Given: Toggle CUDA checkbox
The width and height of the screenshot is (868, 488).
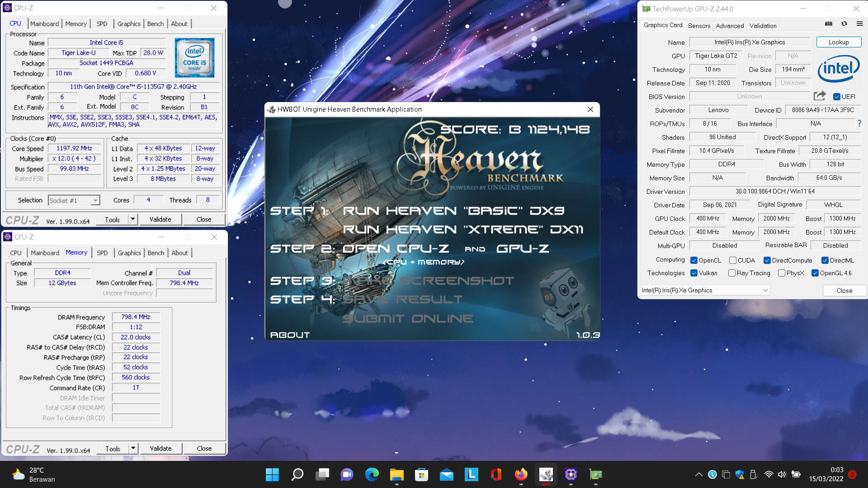Looking at the screenshot, I should (732, 260).
